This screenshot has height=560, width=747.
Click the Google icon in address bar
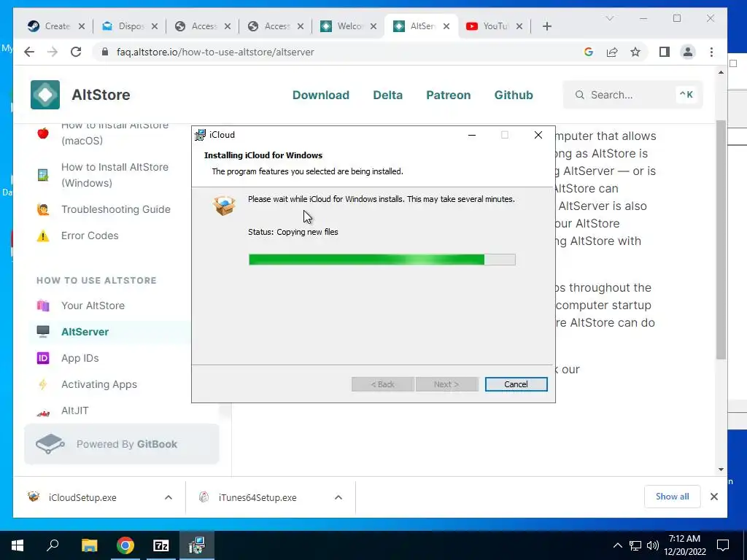click(x=589, y=52)
